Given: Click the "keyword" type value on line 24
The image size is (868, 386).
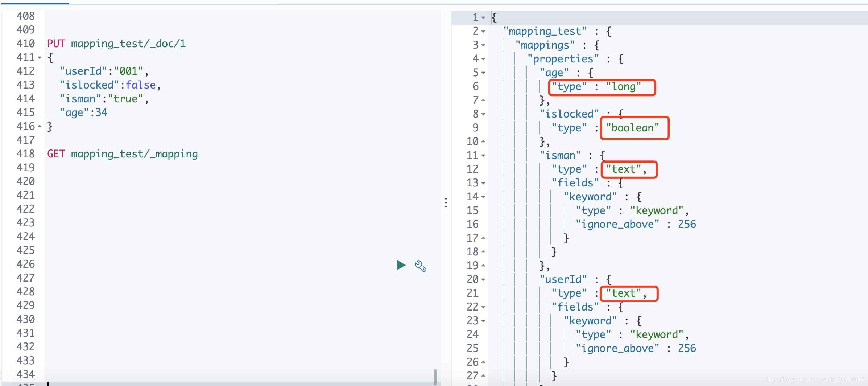Looking at the screenshot, I should 657,334.
